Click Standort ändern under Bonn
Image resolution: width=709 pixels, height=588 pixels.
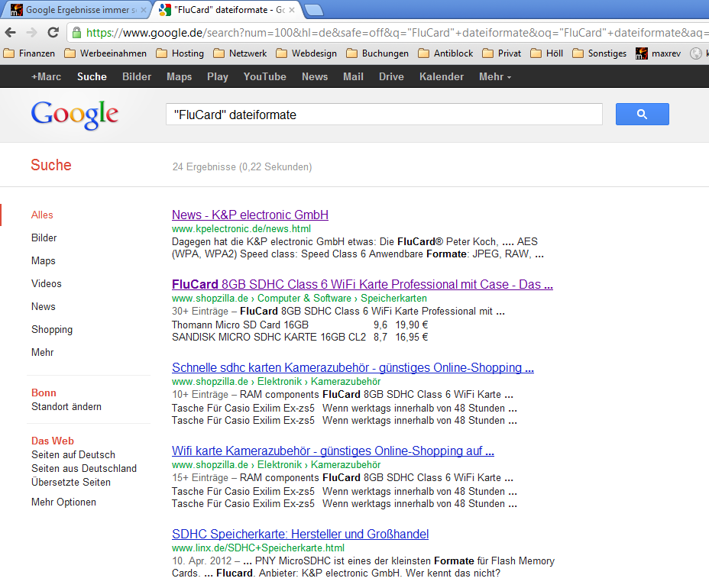click(66, 407)
